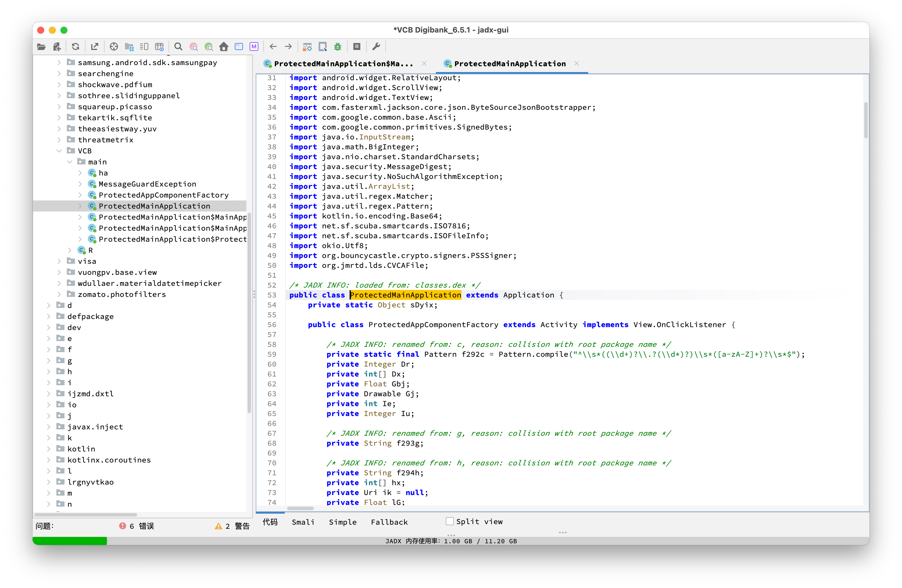Viewport: 902px width, 588px height.
Task: Click the green memory usage progress bar
Action: [70, 541]
